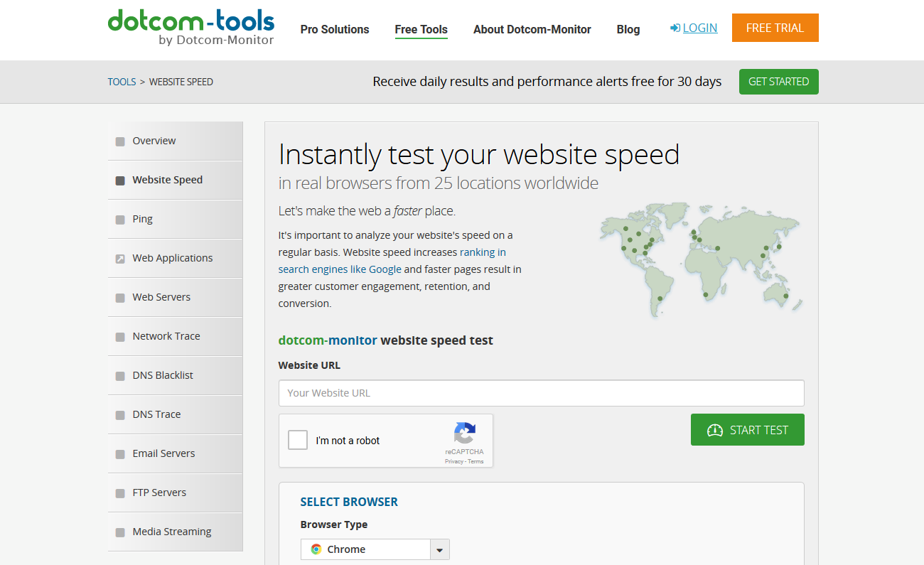Click the square icon beside Website Speed
924x565 pixels.
click(x=120, y=181)
